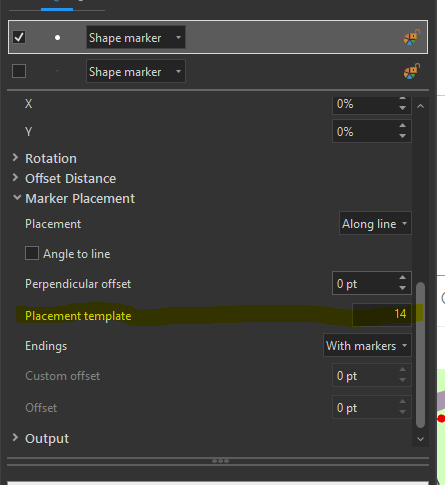
Task: Enable the second Shape marker layer checkbox
Action: 19,71
